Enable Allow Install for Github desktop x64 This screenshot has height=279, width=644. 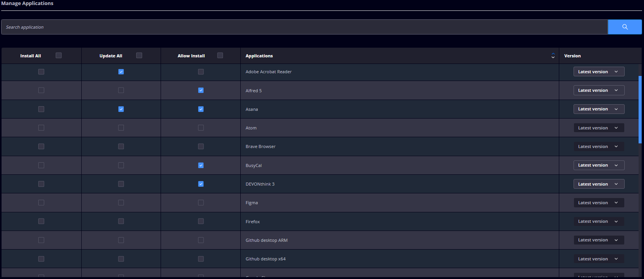pyautogui.click(x=201, y=259)
